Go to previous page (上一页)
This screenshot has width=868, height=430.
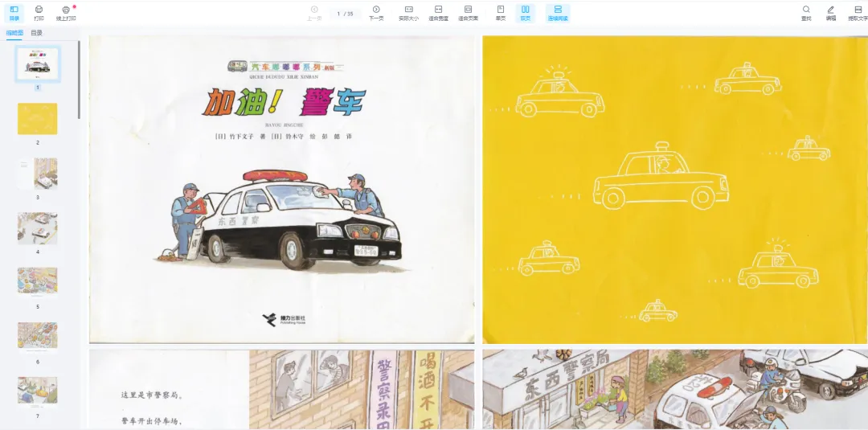click(314, 14)
